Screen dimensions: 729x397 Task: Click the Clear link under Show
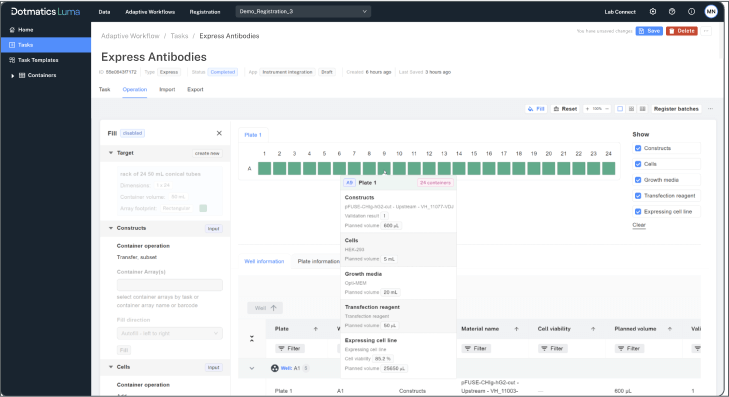click(x=639, y=225)
